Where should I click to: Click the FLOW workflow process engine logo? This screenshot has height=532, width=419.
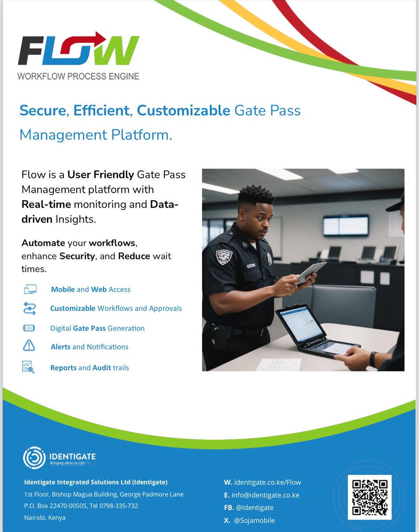pos(78,55)
